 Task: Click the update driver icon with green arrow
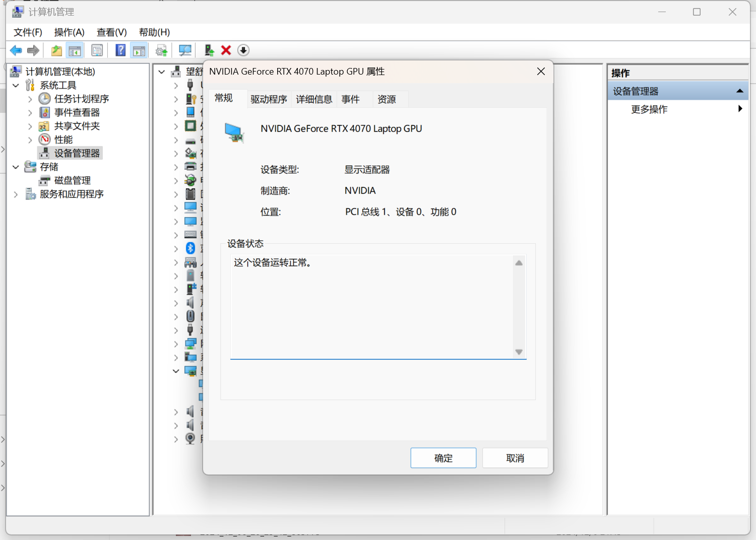209,50
